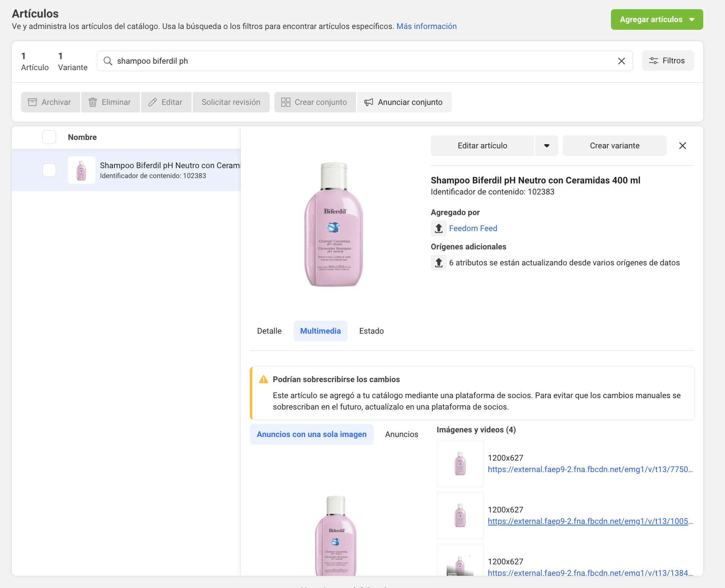Click third thumbnail under Imágenes y videos
725x588 pixels.
click(x=460, y=560)
